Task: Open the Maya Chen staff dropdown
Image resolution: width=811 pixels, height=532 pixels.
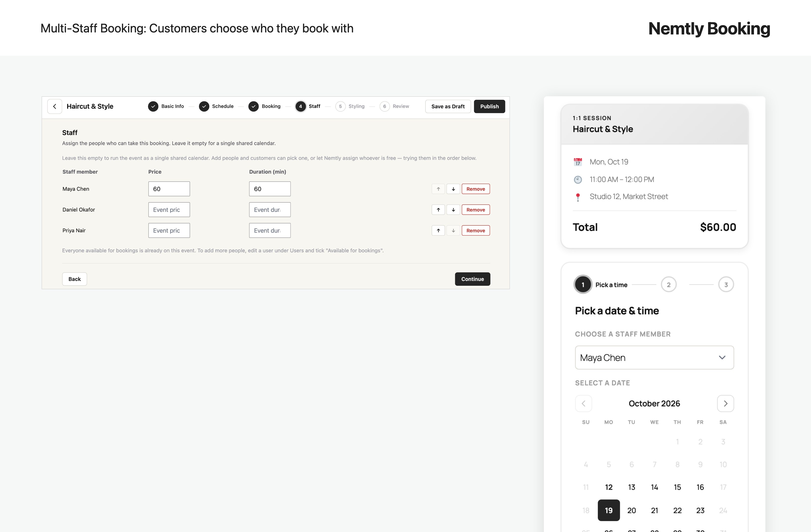Action: [654, 358]
